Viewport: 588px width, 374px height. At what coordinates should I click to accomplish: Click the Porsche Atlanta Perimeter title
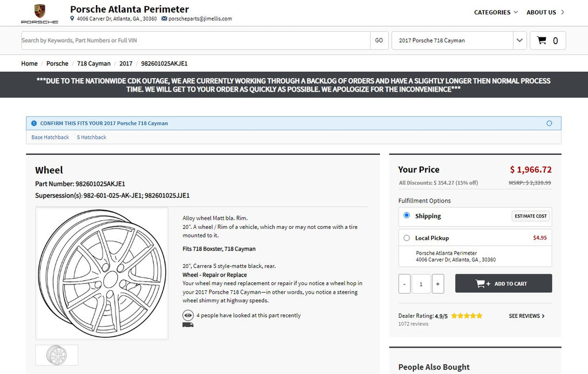[129, 9]
